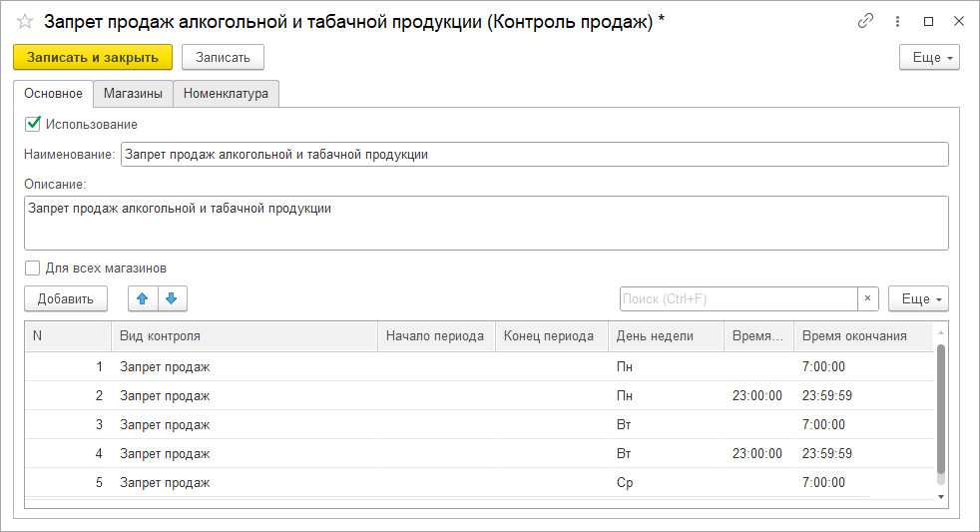Focus the Наименование text field

534,155
